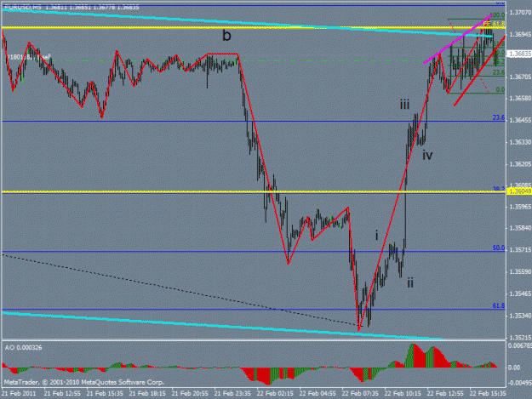Screen dimensions: 532x399
Task: Click the MetaQuotes Software Corp. copyright text
Action: click(x=83, y=382)
